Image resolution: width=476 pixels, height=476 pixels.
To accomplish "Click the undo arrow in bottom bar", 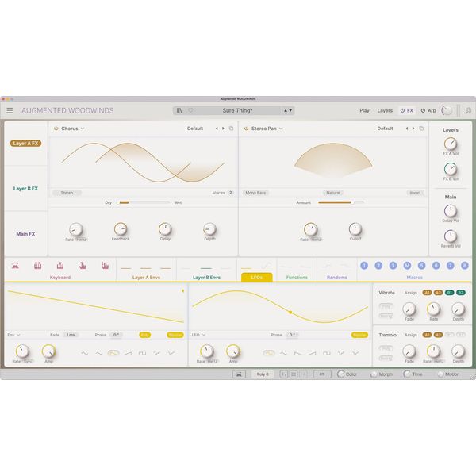I will (283, 374).
